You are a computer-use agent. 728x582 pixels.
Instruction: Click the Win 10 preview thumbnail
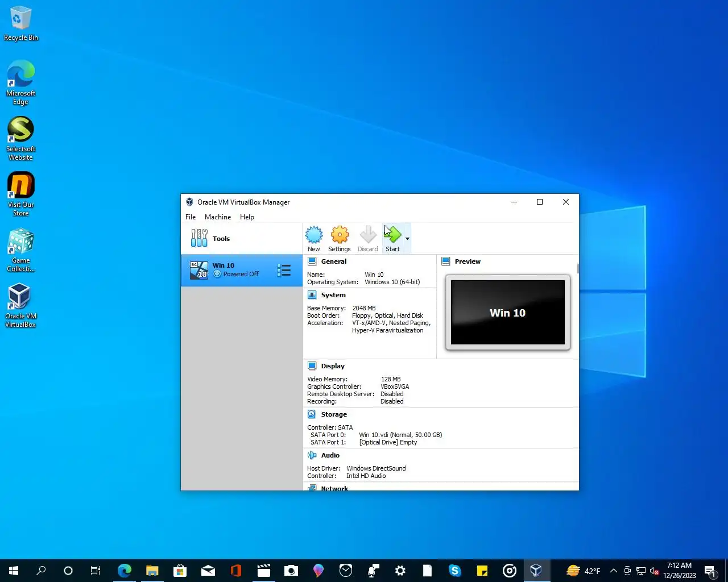508,312
